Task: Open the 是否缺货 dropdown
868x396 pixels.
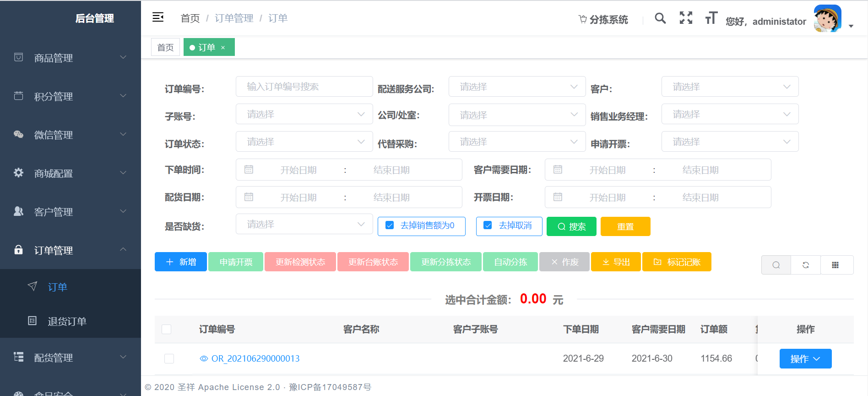Action: (304, 224)
